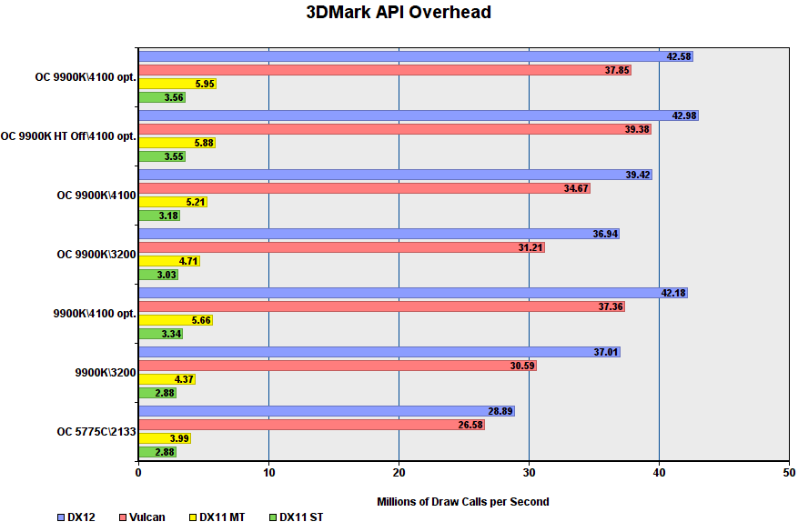Viewport: 798px width, 532px height.
Task: Click the Vulcan bar valued 30.59
Action: pos(338,366)
